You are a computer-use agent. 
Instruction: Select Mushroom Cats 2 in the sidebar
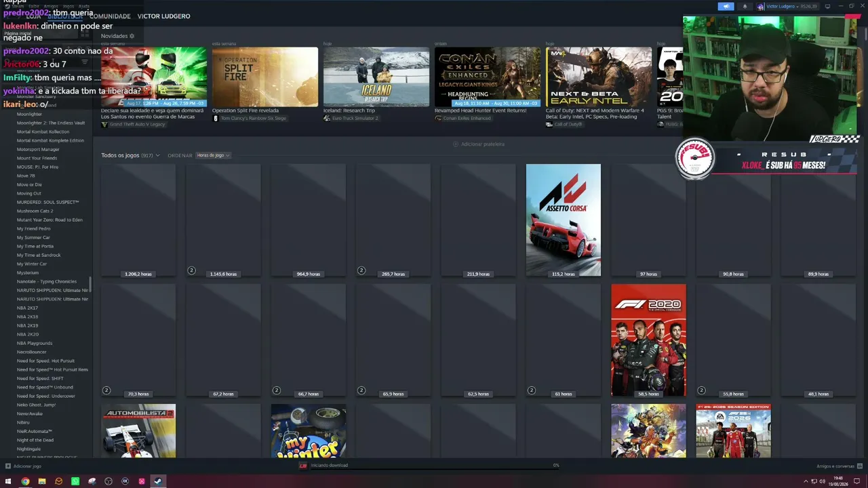(x=35, y=211)
